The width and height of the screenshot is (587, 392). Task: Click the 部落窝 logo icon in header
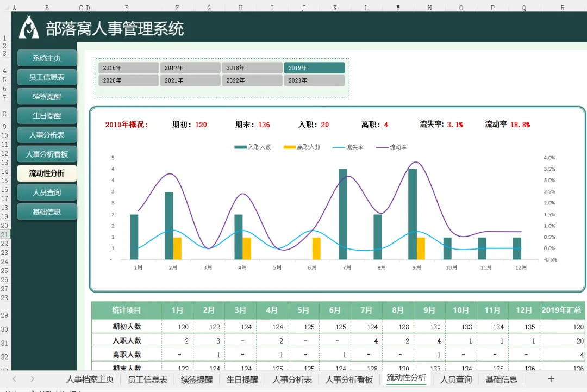click(x=29, y=27)
